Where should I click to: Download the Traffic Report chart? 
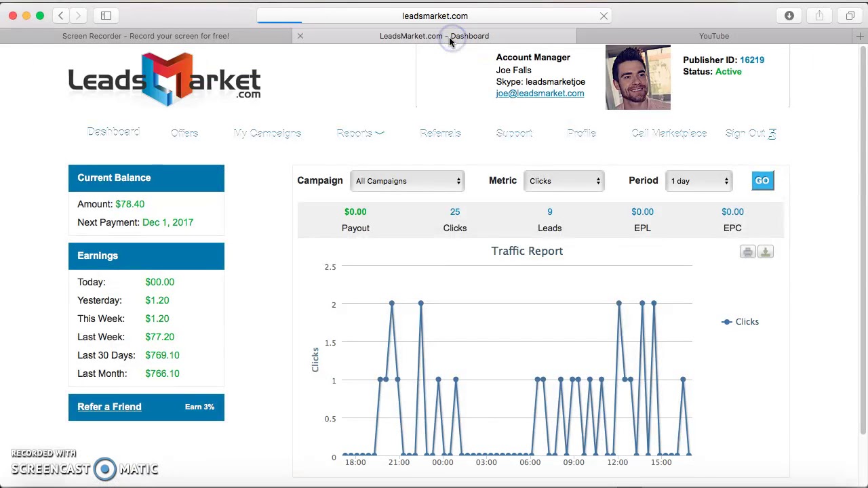(x=766, y=252)
